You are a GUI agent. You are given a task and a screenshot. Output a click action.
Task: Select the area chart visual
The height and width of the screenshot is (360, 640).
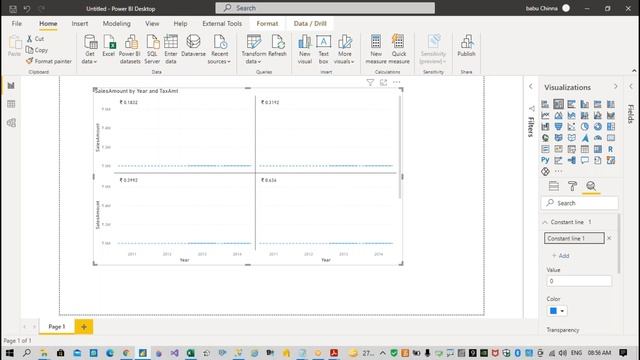pos(558,116)
